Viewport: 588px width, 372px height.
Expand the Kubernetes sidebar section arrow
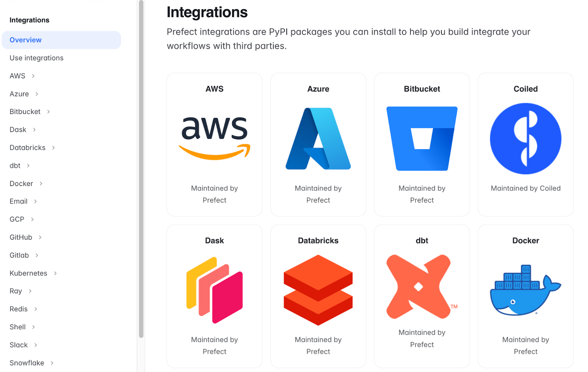55,273
